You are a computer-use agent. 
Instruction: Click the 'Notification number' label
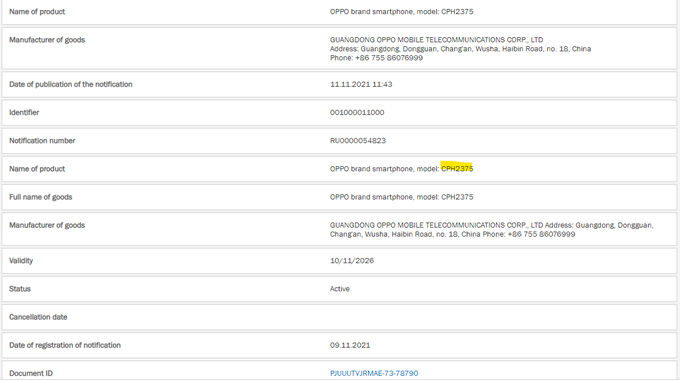point(42,141)
